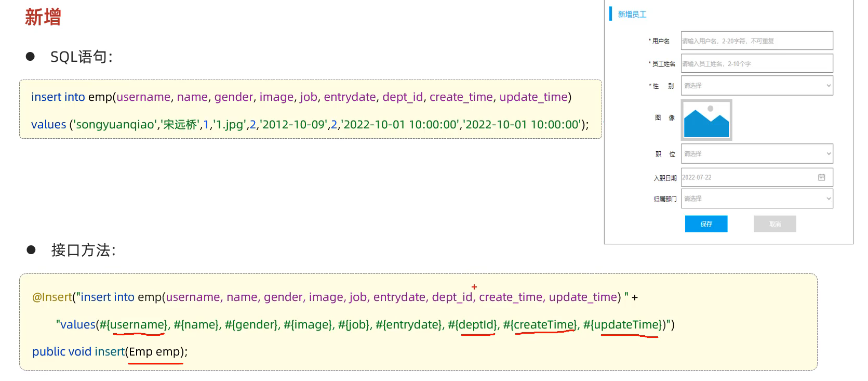Click the 新增员工 form title

[x=632, y=15]
